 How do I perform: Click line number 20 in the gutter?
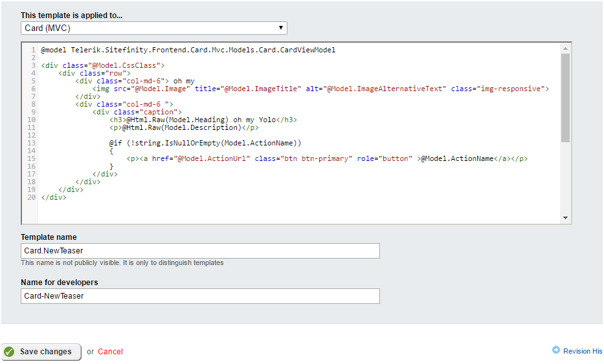pyautogui.click(x=31, y=197)
